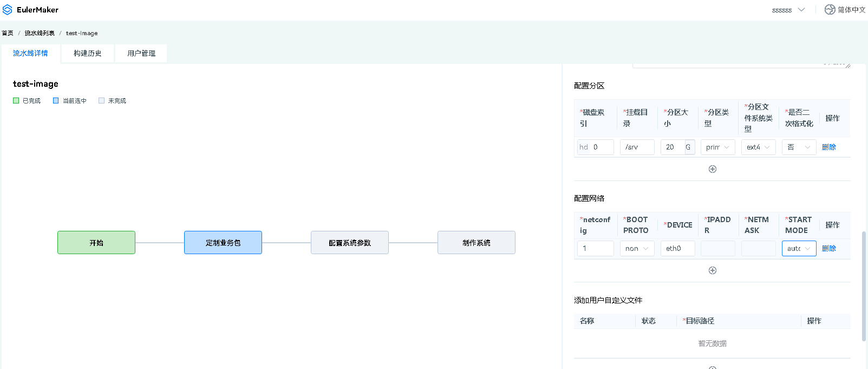The width and height of the screenshot is (868, 369).
Task: Click the language globe icon
Action: tap(830, 10)
